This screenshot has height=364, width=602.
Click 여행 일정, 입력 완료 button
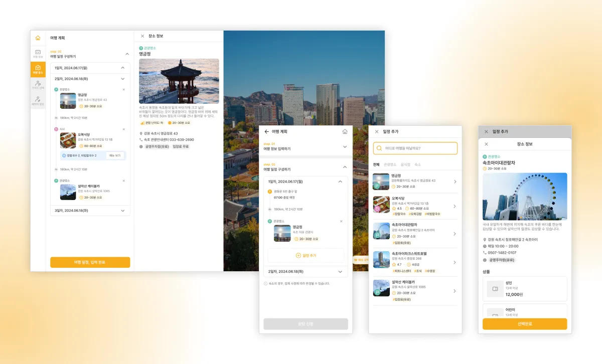(x=90, y=262)
